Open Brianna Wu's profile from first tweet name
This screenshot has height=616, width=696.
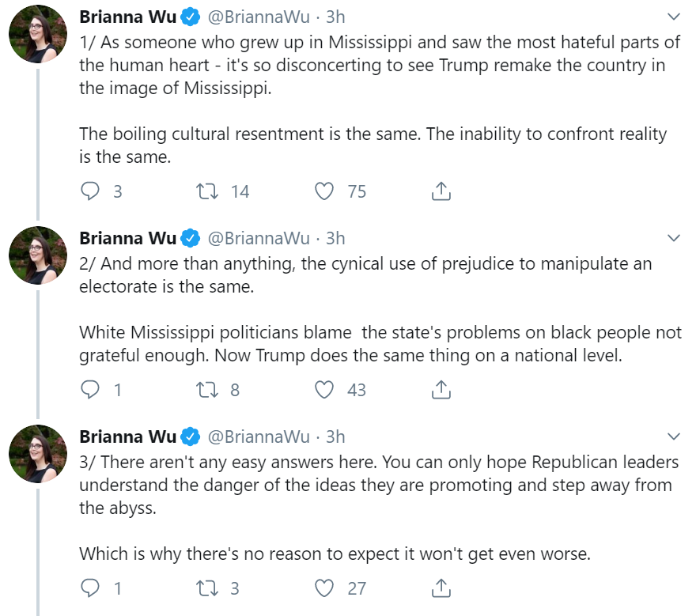pos(128,17)
